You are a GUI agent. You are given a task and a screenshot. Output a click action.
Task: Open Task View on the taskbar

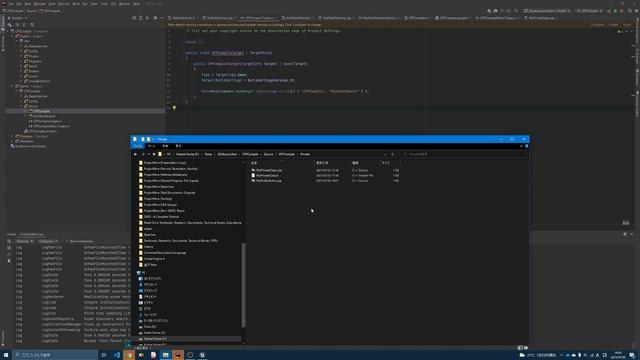[104, 355]
